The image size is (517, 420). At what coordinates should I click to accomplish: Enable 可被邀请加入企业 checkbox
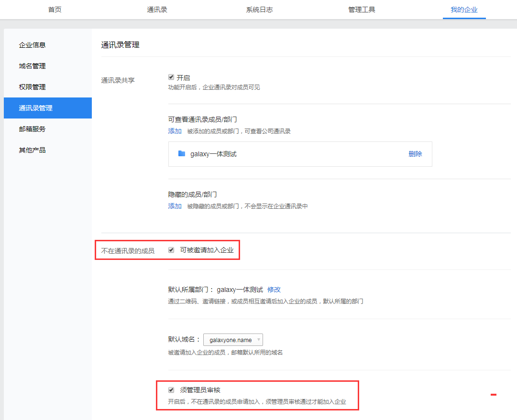171,249
